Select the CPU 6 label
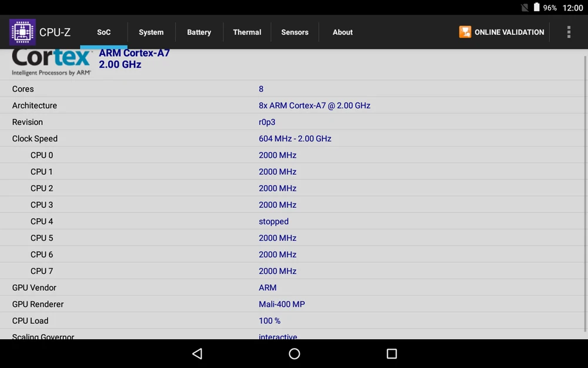 tap(42, 254)
